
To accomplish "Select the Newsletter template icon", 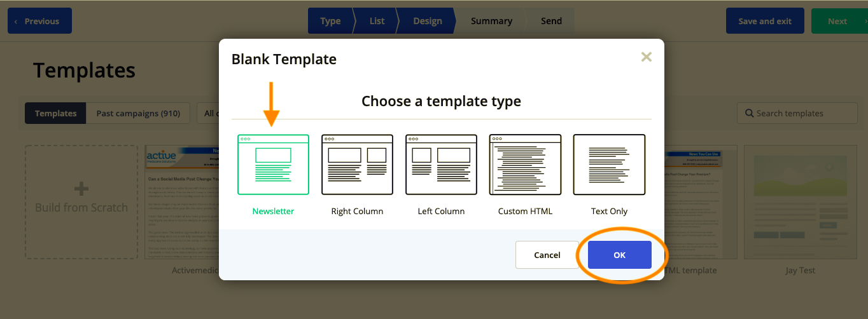I will coord(273,165).
